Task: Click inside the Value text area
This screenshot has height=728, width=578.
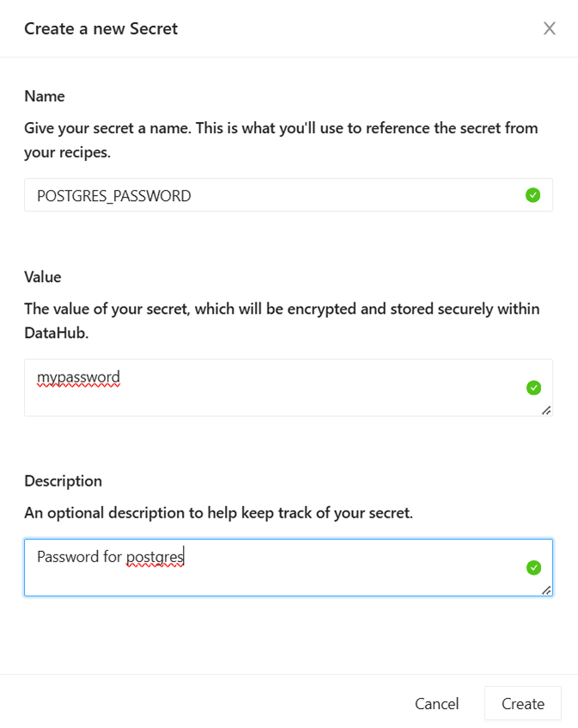Action: tap(275, 395)
